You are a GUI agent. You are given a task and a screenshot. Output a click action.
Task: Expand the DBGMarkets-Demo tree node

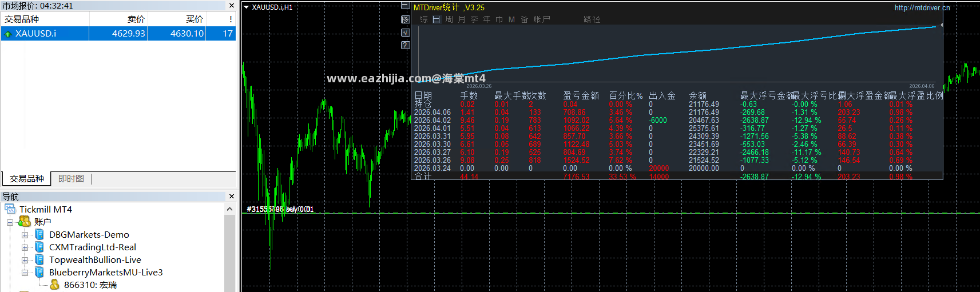tap(25, 235)
